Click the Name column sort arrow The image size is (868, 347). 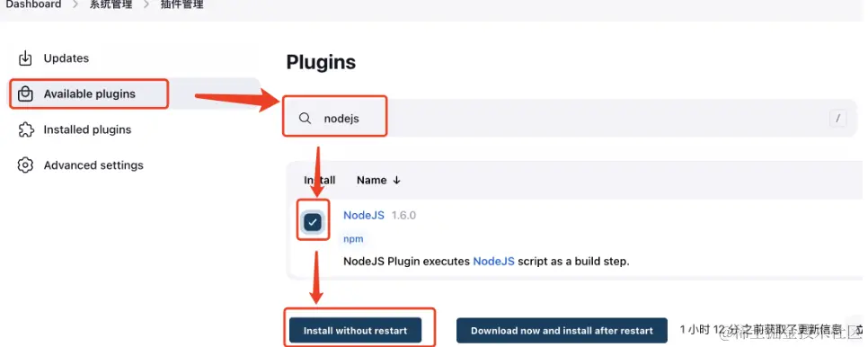[396, 180]
